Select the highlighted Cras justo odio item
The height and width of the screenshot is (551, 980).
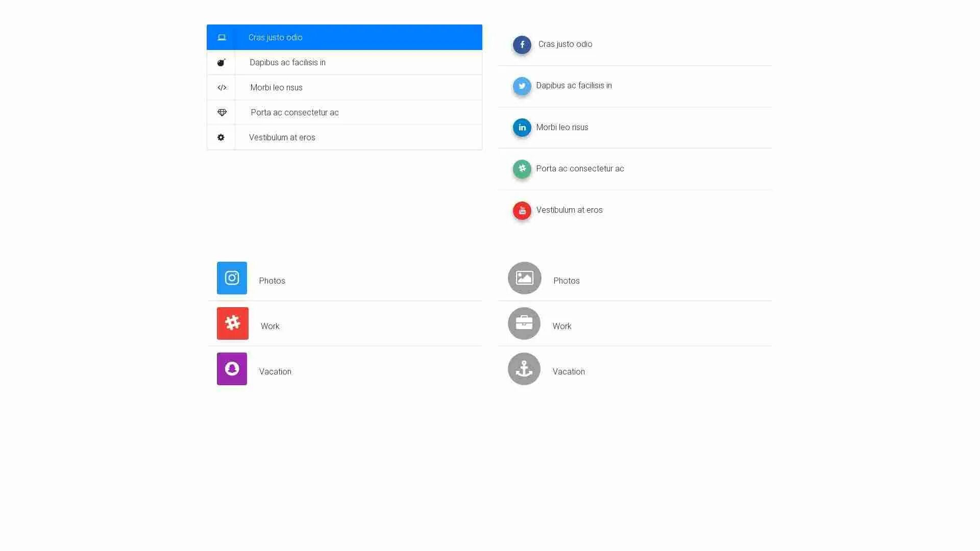(x=276, y=37)
